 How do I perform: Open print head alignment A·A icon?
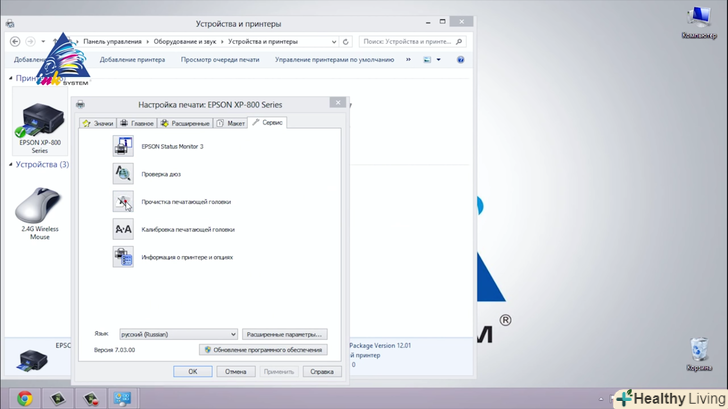(123, 229)
